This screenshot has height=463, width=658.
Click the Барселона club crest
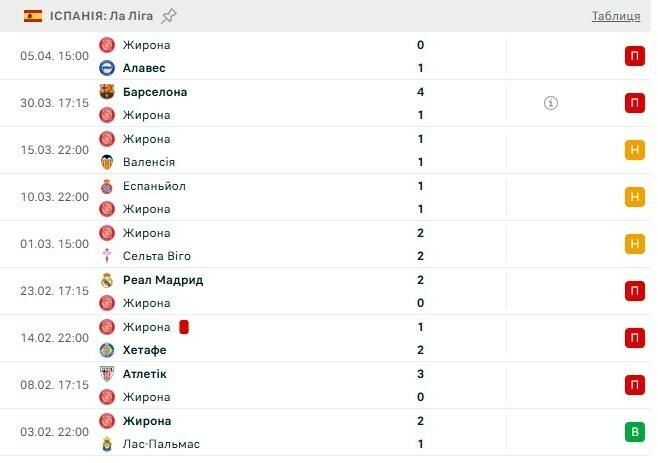pos(107,92)
